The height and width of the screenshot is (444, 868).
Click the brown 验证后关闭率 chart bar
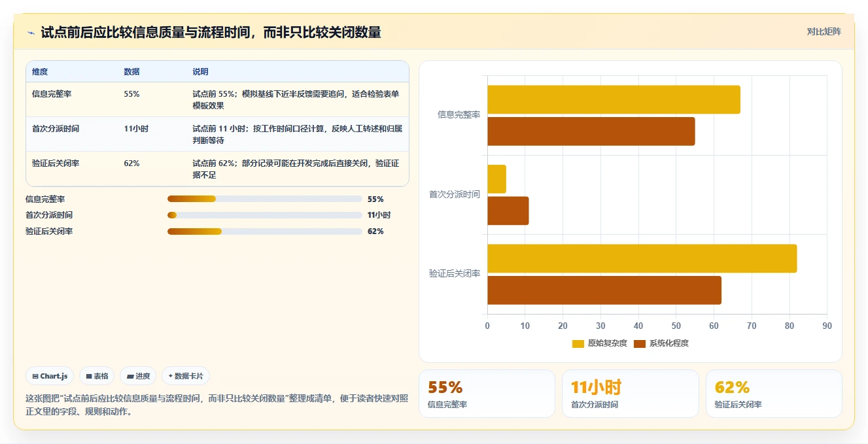pyautogui.click(x=604, y=290)
